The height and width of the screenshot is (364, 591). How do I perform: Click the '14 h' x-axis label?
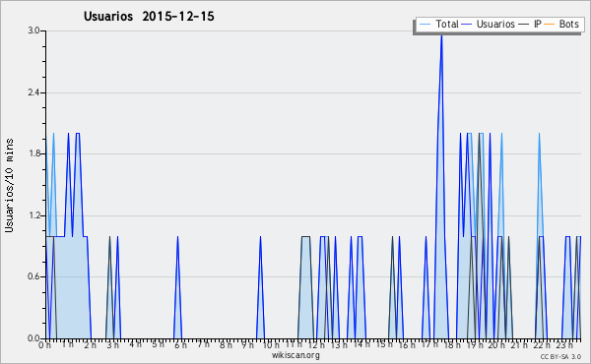[361, 344]
